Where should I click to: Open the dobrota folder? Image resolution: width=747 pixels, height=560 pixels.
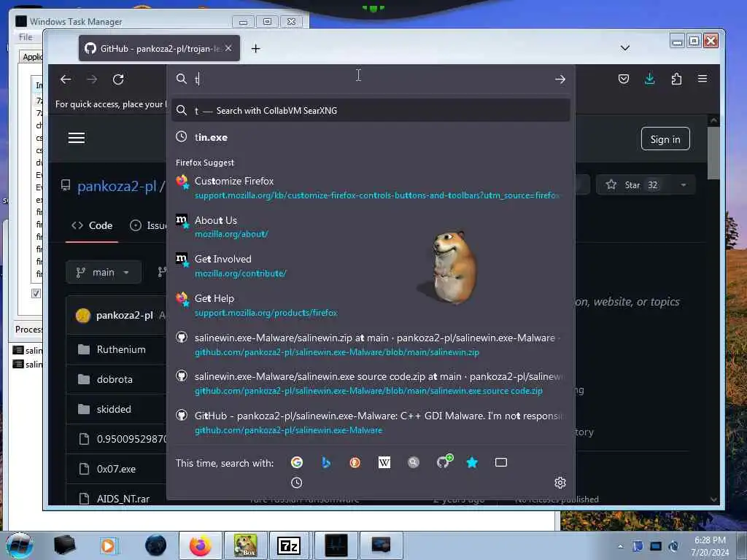click(x=115, y=379)
